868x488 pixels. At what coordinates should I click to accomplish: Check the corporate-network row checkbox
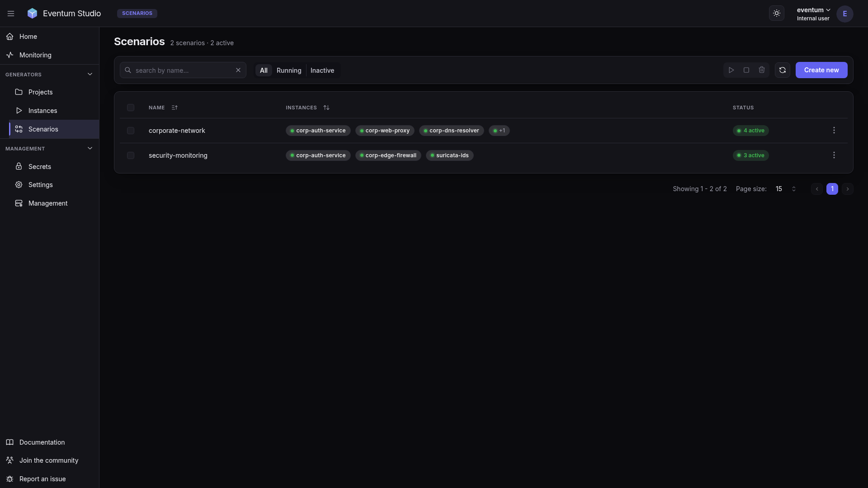[x=131, y=131]
